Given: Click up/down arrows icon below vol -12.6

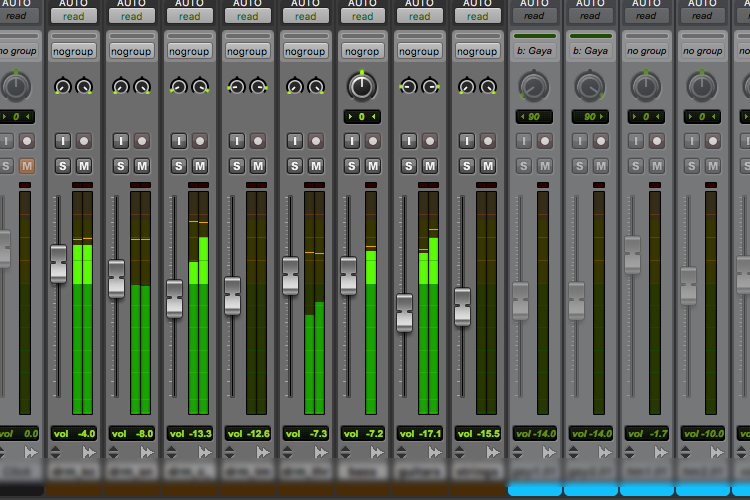Looking at the screenshot, I should pos(230,452).
